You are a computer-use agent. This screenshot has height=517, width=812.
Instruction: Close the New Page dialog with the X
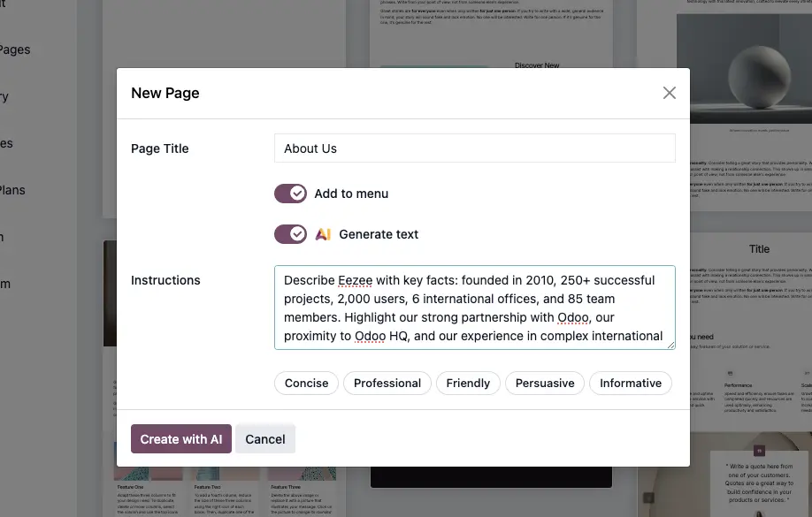pyautogui.click(x=669, y=92)
